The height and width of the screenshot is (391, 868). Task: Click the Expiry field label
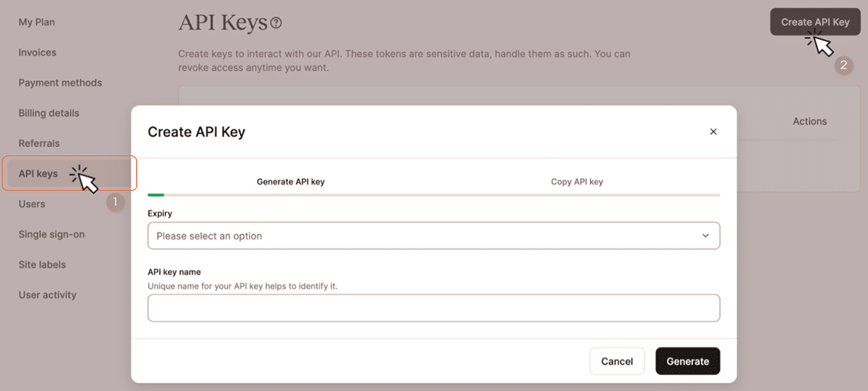point(160,214)
